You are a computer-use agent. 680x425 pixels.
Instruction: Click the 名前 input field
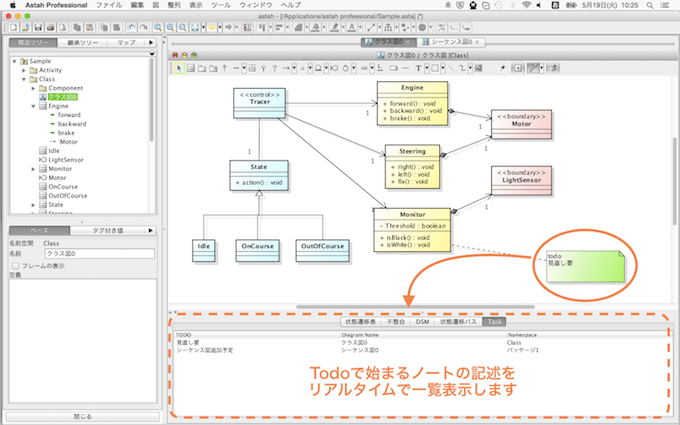(98, 254)
